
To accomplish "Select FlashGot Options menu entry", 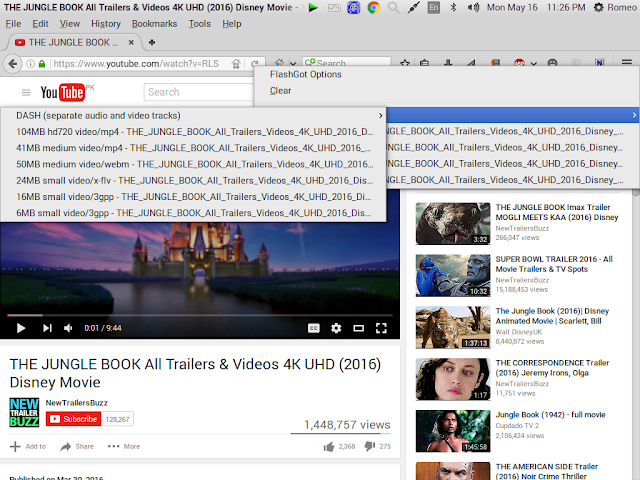I will pos(306,74).
